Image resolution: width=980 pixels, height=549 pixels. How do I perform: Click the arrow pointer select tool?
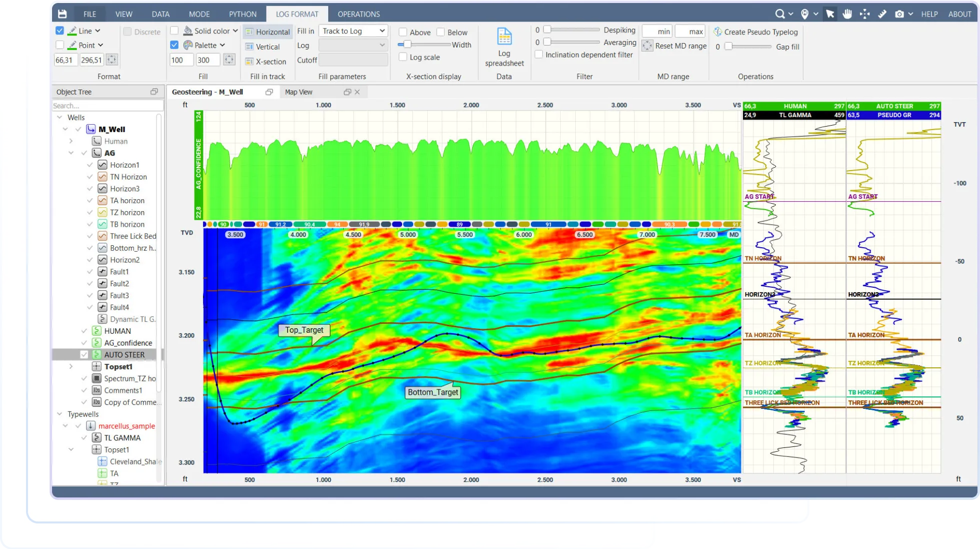(x=830, y=14)
